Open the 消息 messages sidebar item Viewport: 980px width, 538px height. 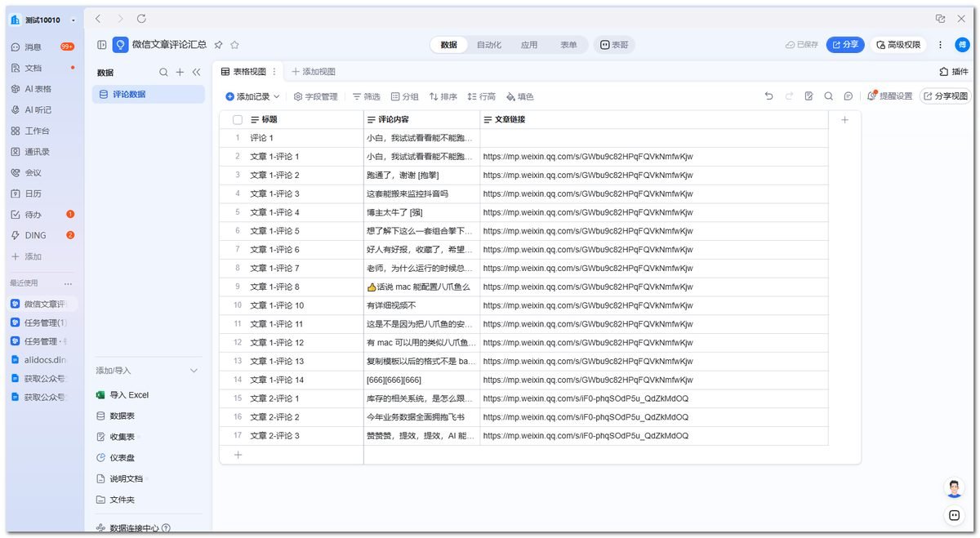tap(33, 47)
